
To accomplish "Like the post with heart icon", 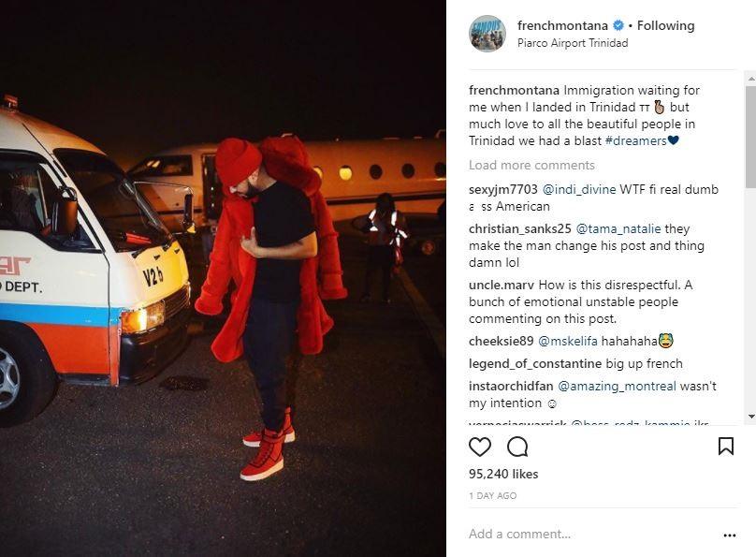I will click(x=480, y=447).
